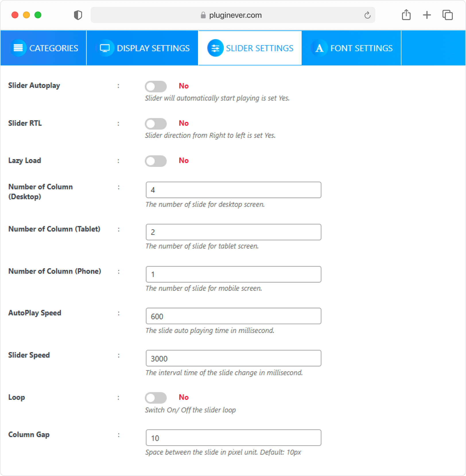466x476 pixels.
Task: Click the Font Settings letter A icon
Action: (319, 48)
